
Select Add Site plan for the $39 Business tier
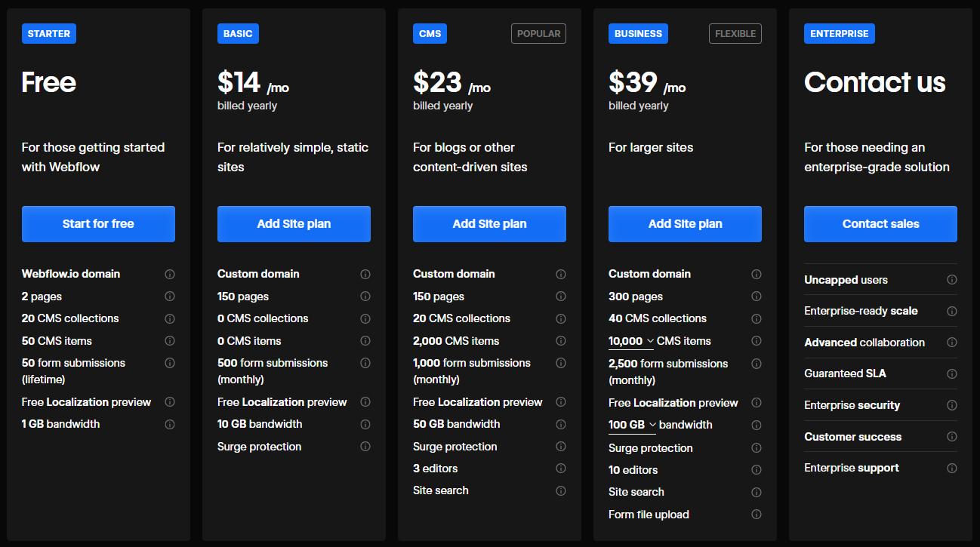[685, 224]
